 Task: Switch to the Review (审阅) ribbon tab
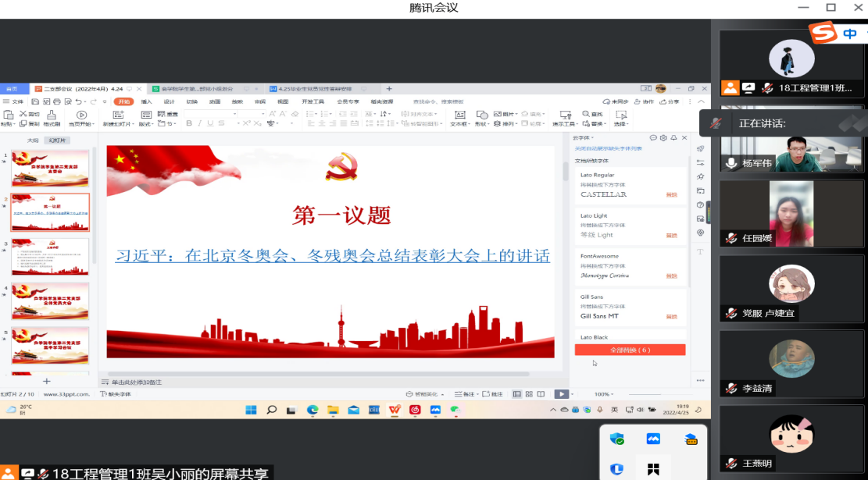(259, 101)
